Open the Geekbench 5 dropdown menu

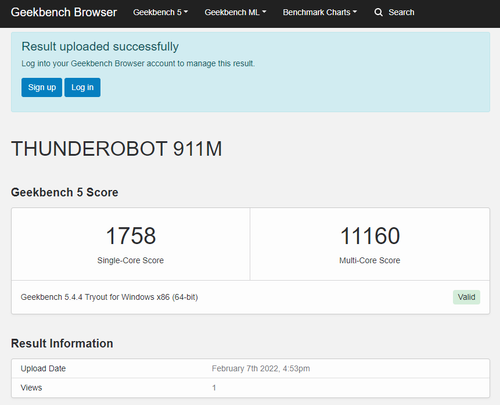160,12
